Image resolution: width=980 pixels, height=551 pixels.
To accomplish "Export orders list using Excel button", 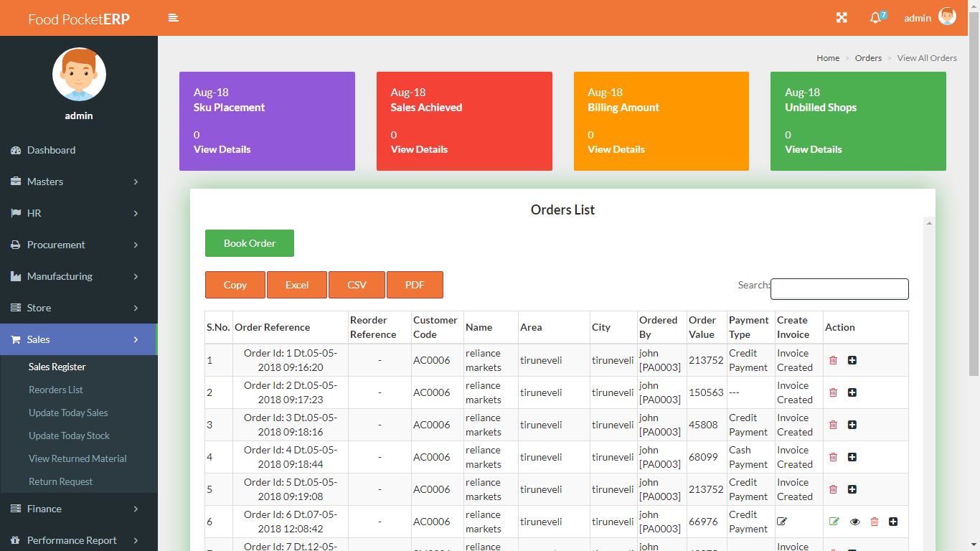I will click(296, 285).
